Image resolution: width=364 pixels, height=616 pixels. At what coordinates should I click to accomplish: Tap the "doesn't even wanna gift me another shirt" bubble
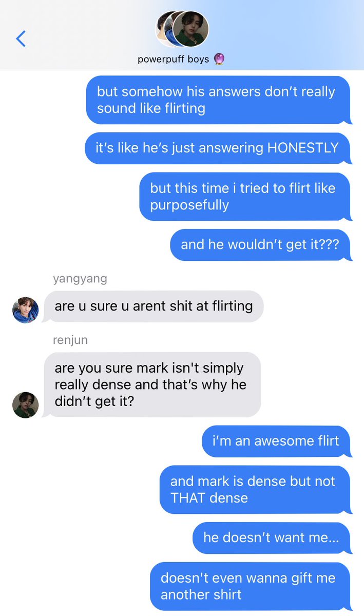[252, 586]
